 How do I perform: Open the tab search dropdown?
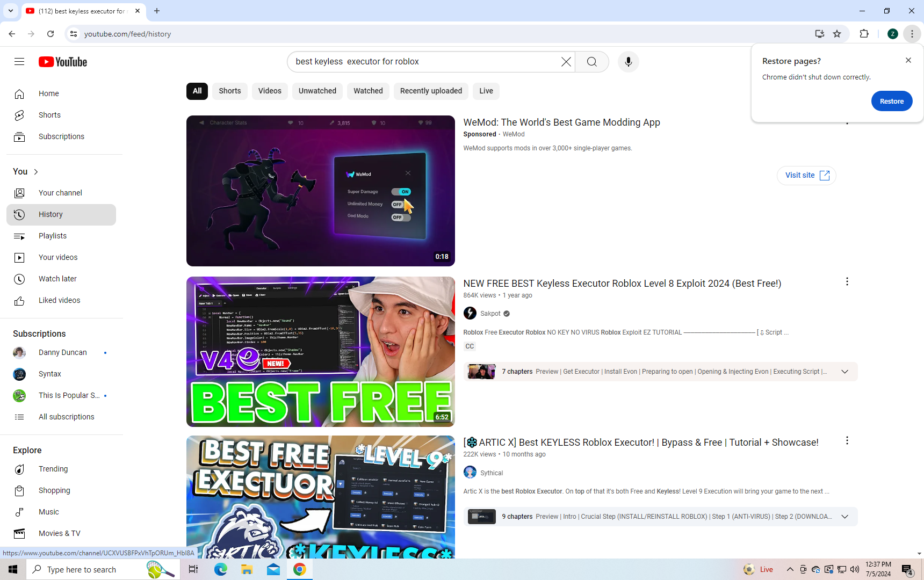[x=11, y=11]
